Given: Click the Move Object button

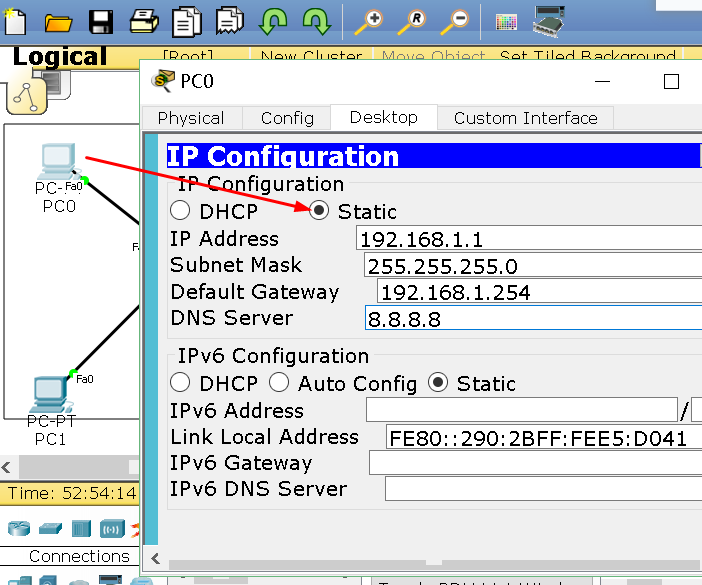Looking at the screenshot, I should [433, 56].
